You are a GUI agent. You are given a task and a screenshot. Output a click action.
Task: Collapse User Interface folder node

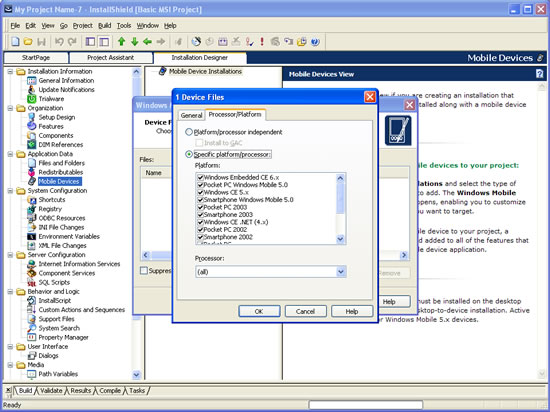(10, 346)
